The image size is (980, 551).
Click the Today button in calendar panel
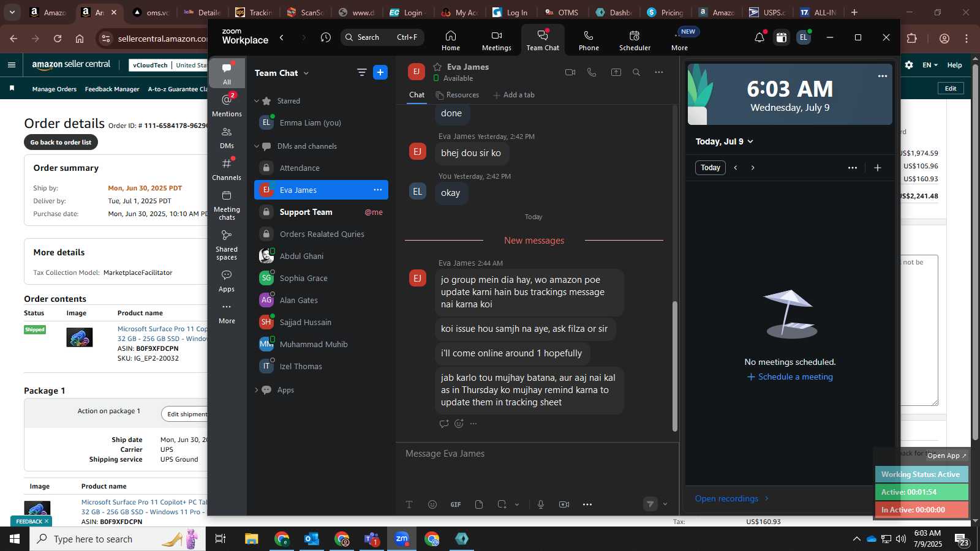click(710, 168)
